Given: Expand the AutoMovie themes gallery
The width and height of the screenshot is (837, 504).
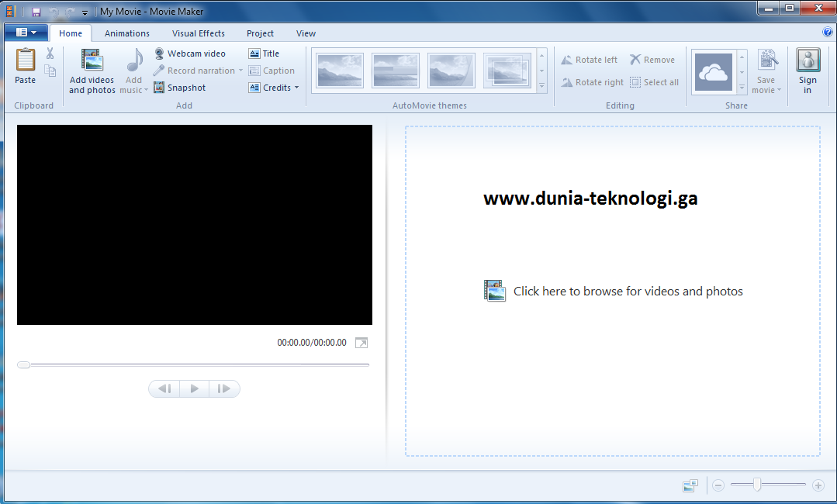Looking at the screenshot, I should point(541,86).
